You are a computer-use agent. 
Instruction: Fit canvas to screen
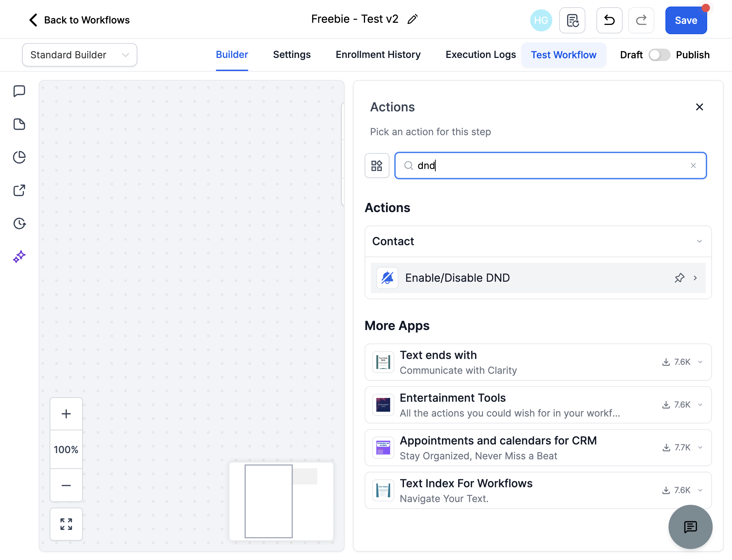pos(66,524)
